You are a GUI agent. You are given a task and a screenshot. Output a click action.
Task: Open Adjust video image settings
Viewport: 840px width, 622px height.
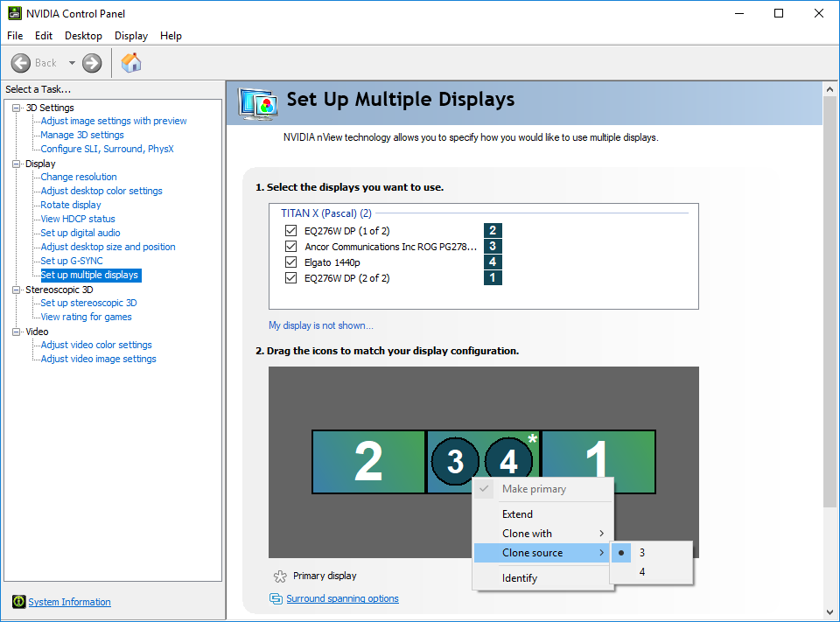[x=99, y=359]
